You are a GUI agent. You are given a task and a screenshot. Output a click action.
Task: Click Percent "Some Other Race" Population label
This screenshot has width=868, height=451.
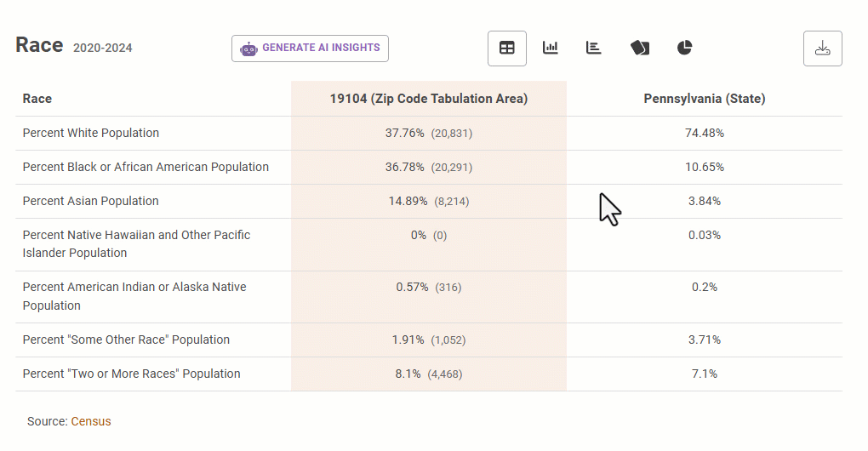coord(126,340)
